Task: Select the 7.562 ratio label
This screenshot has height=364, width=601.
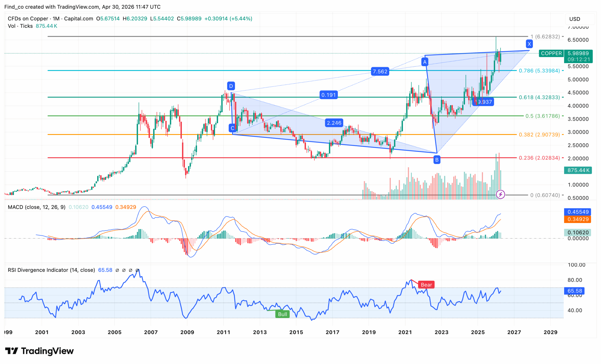Action: [x=380, y=71]
